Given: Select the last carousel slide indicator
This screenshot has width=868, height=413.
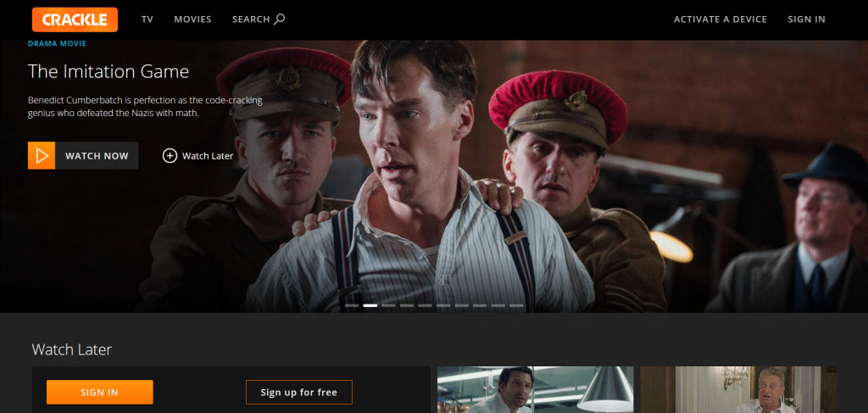Looking at the screenshot, I should 516,305.
